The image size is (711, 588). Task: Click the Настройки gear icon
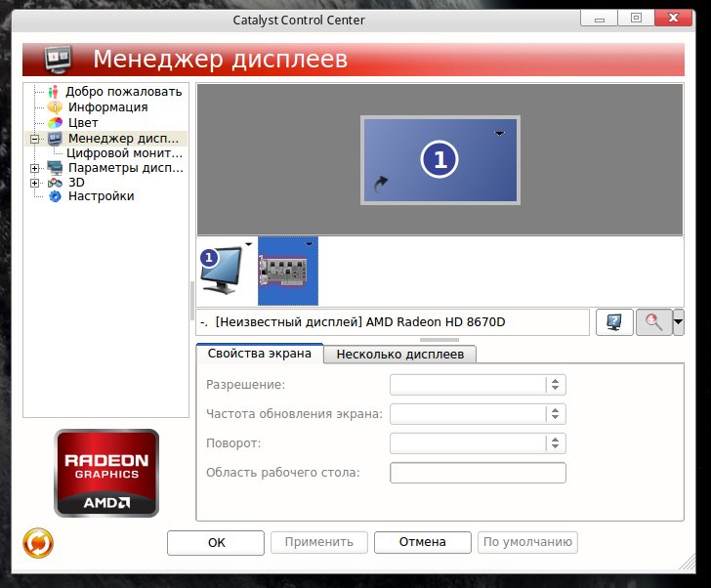55,196
